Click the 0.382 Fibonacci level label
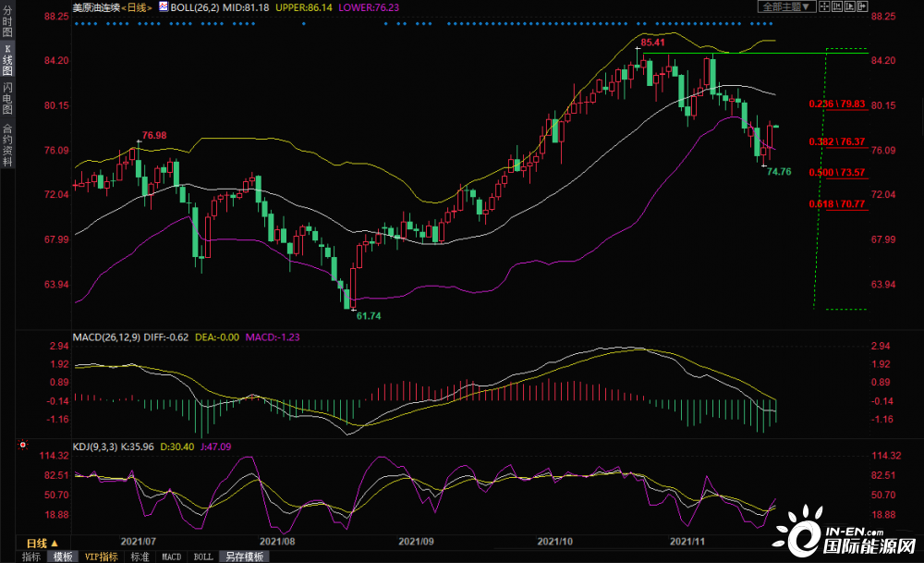The width and height of the screenshot is (924, 563). point(836,141)
